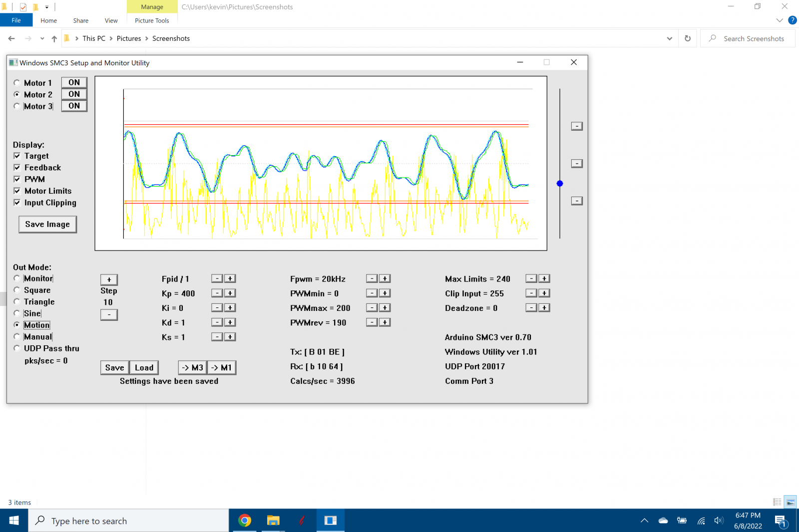Click the Load settings button

pos(144,368)
